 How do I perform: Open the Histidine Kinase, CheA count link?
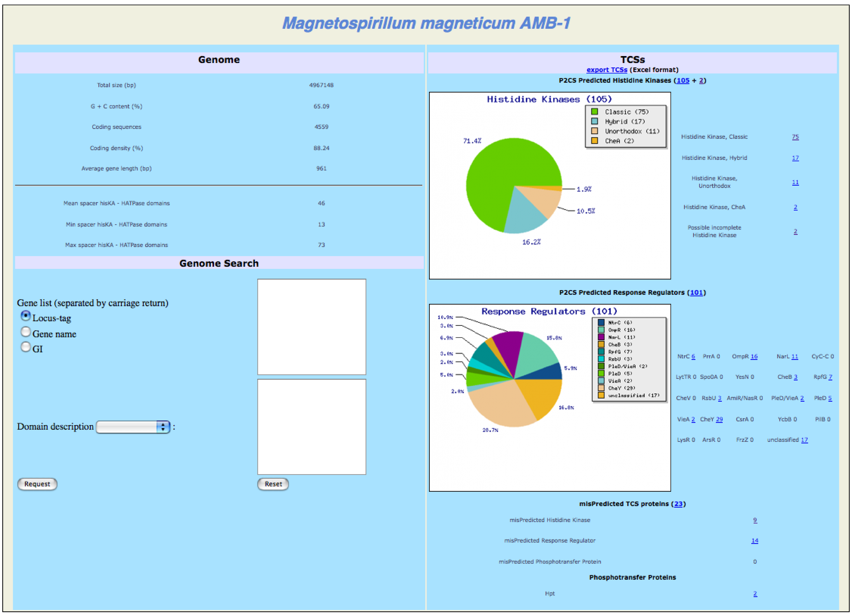(x=795, y=207)
